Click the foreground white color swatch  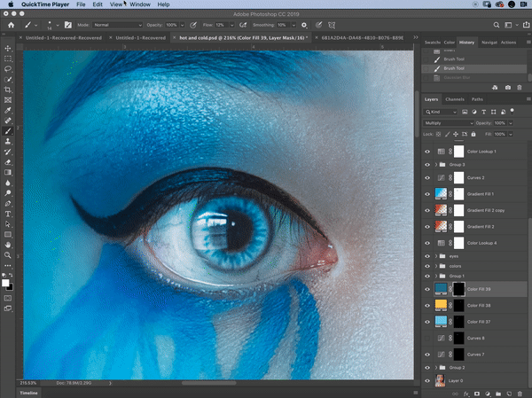tap(5, 284)
